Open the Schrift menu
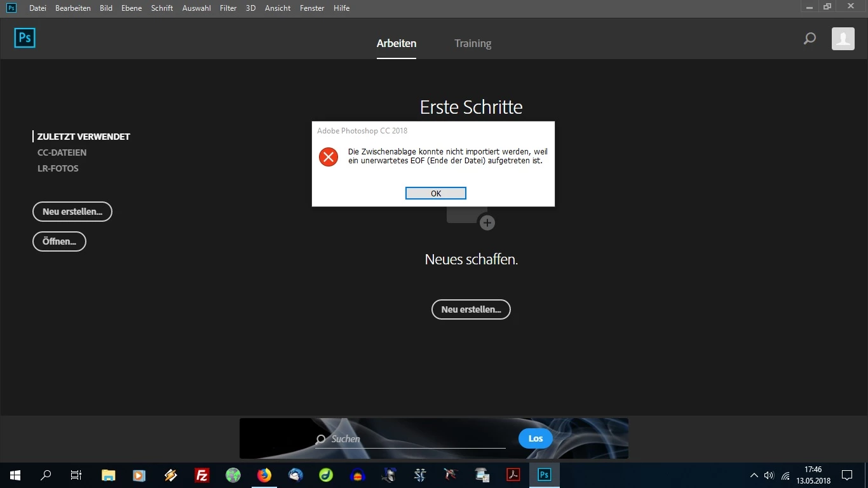The image size is (868, 488). (162, 8)
